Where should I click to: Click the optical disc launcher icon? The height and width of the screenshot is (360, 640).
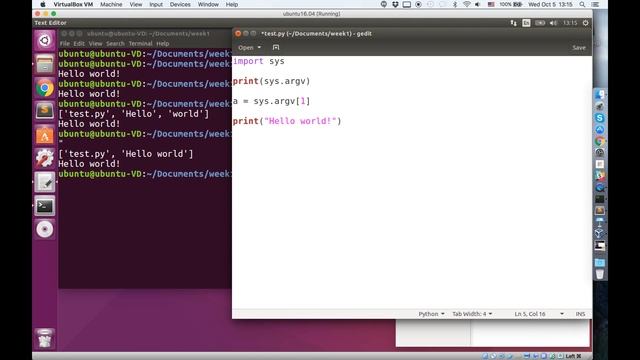[44, 229]
